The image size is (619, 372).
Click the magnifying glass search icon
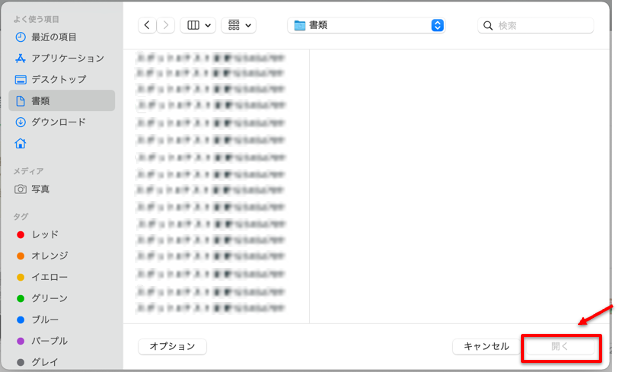pos(488,26)
